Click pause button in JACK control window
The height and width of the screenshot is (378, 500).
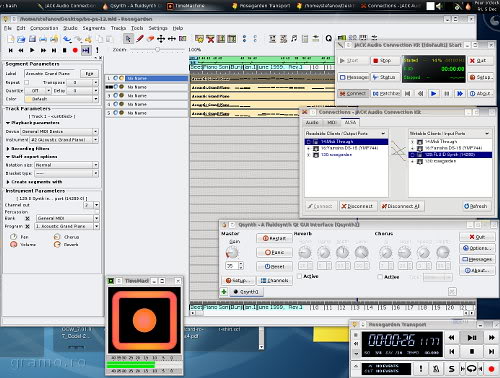447,94
